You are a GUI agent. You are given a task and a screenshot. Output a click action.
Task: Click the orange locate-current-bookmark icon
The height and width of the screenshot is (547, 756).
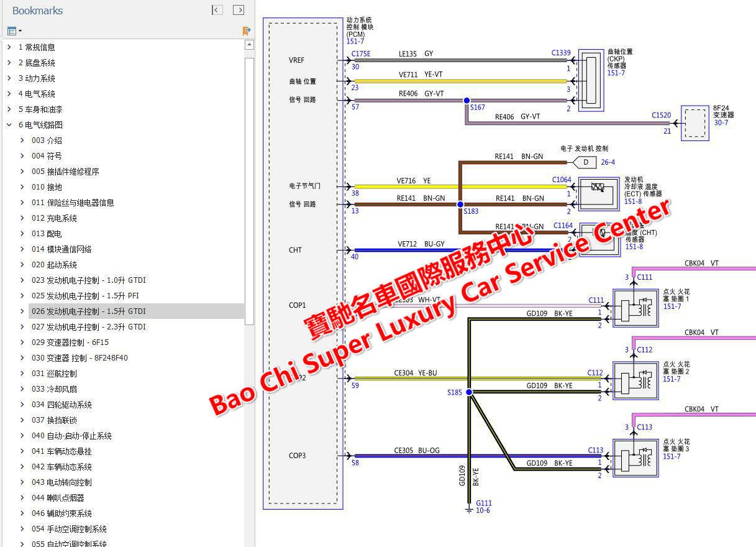coord(247,30)
